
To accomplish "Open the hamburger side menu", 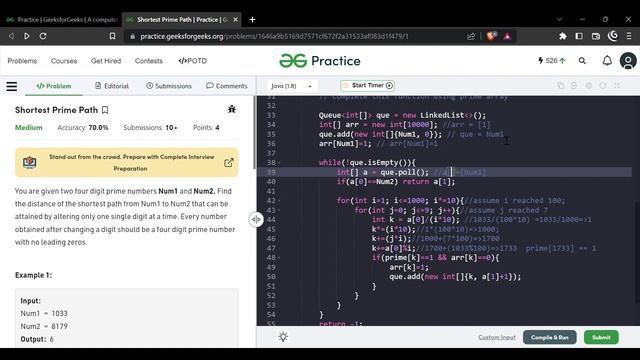I will 12,86.
